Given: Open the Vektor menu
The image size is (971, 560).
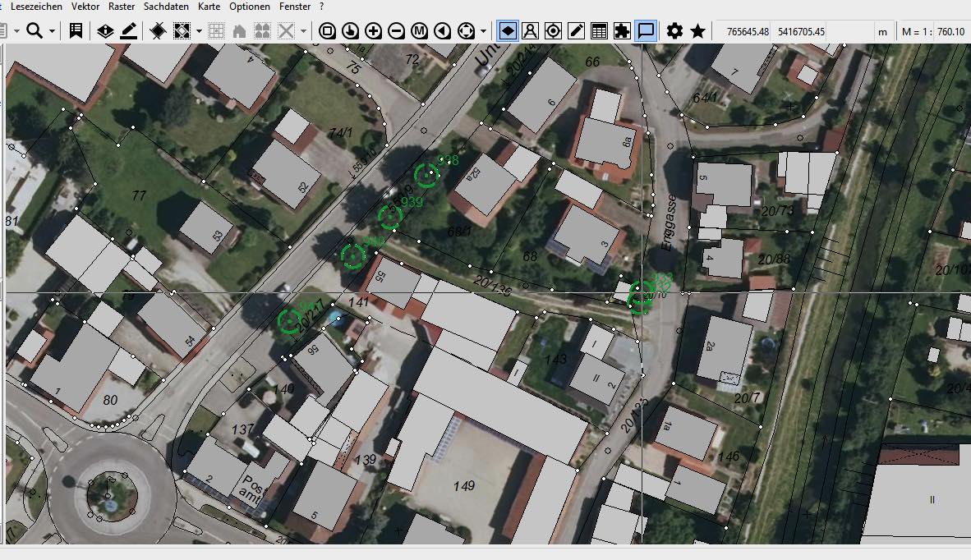Looking at the screenshot, I should (85, 7).
